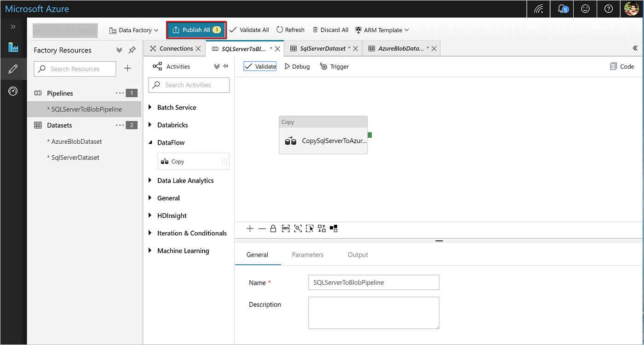Open Azure help via question mark icon
644x345 pixels.
pyautogui.click(x=608, y=9)
